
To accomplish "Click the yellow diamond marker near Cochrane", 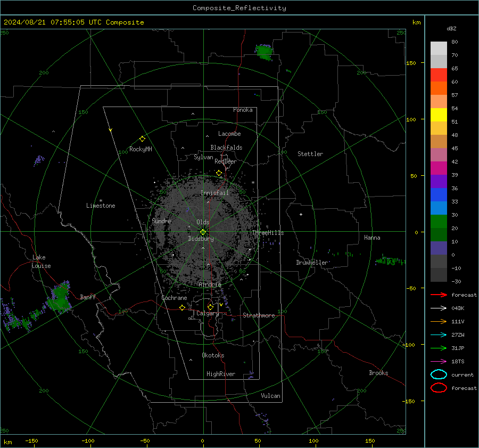I will click(x=182, y=307).
